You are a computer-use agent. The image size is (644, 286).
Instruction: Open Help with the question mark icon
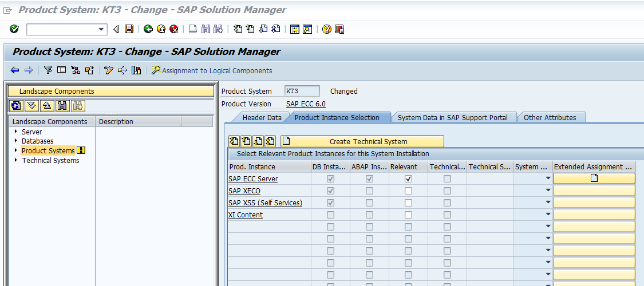point(327,29)
